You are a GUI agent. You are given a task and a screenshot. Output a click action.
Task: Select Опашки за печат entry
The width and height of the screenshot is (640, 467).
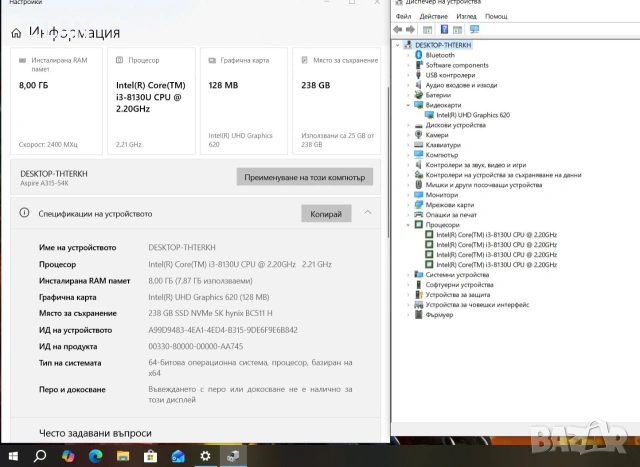click(451, 215)
